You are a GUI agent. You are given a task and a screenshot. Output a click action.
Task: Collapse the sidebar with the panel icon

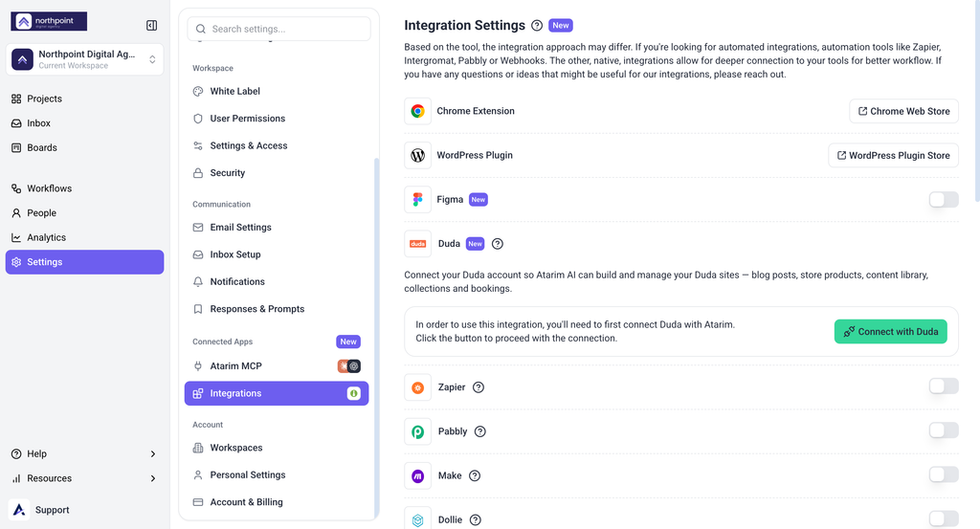151,25
